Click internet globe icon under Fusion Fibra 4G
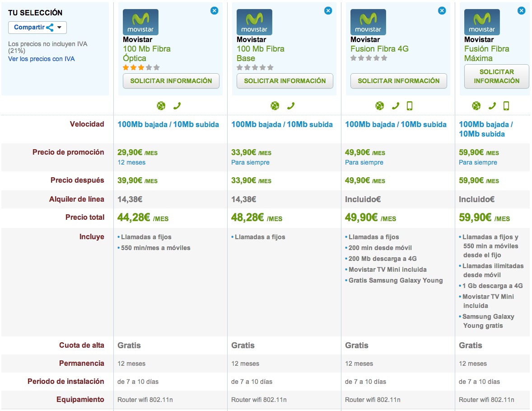The image size is (532, 411). [x=380, y=106]
